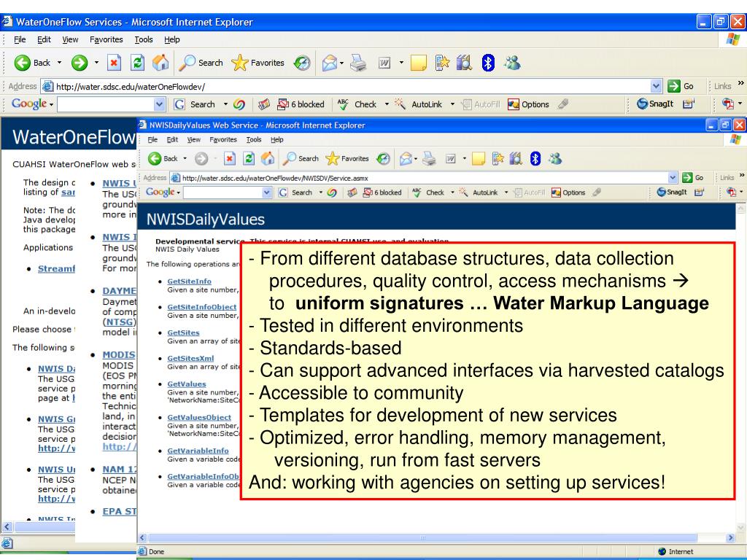The width and height of the screenshot is (747, 560).
Task: Click GetValues operation link
Action: coord(187,384)
